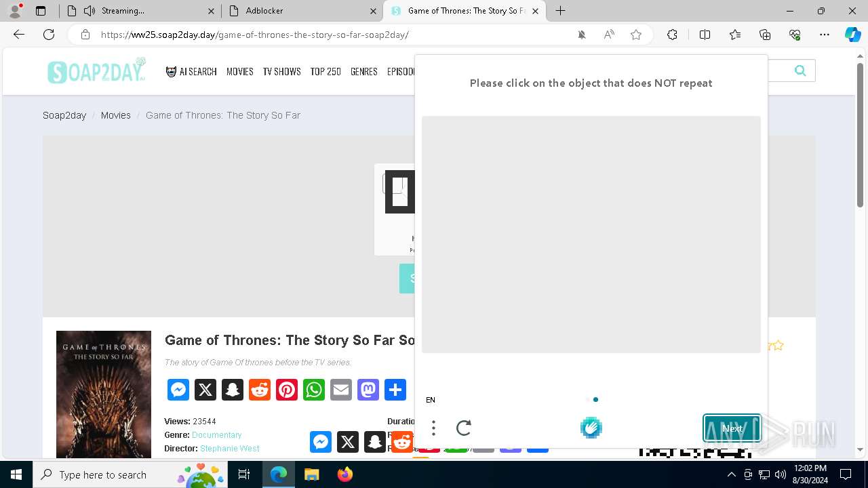Share on X below the title
Viewport: 868px width, 488px height.
point(205,390)
